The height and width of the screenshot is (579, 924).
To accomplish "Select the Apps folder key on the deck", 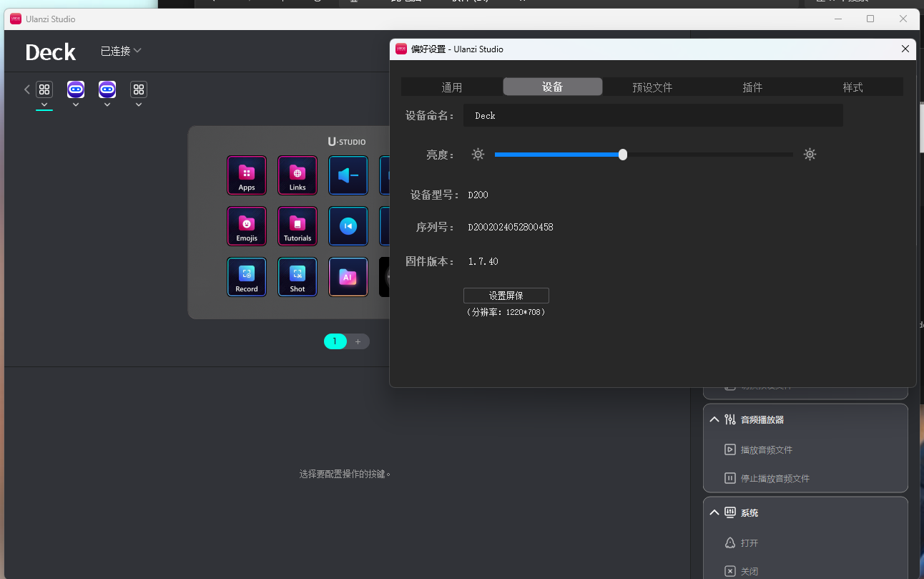I will [247, 175].
